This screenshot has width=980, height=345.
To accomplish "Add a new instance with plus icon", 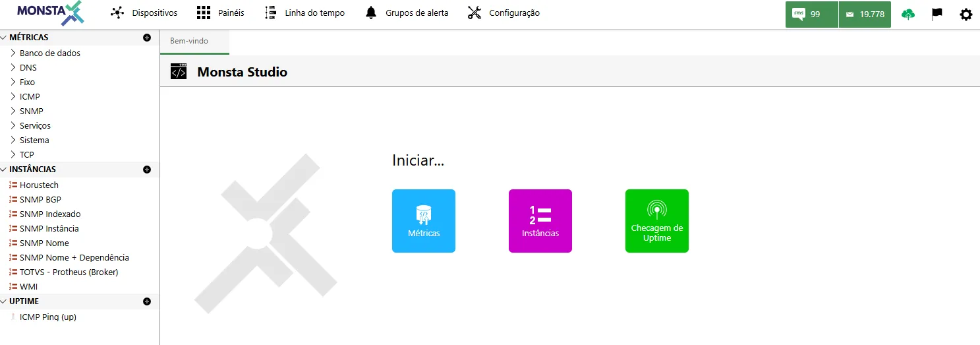I will click(x=147, y=170).
